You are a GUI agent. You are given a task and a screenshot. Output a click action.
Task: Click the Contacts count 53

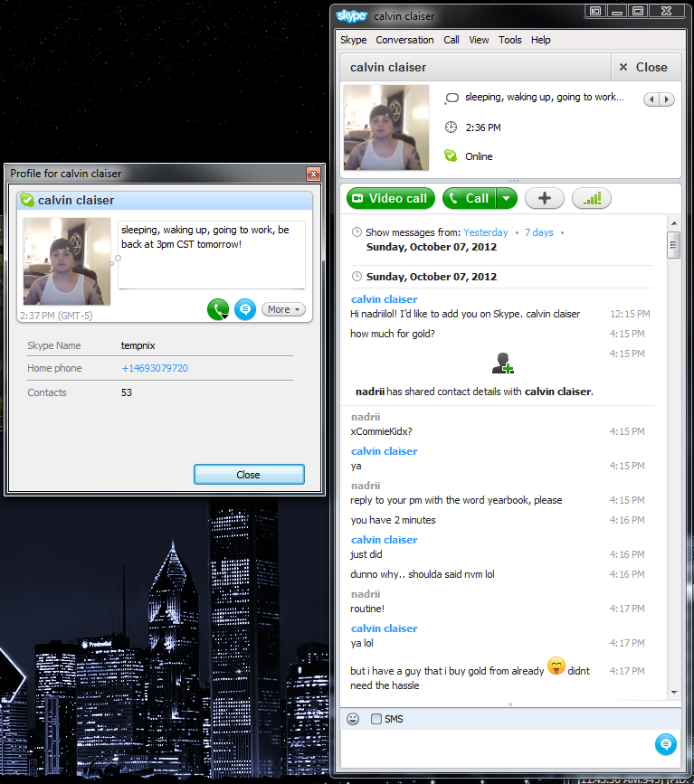tap(127, 392)
